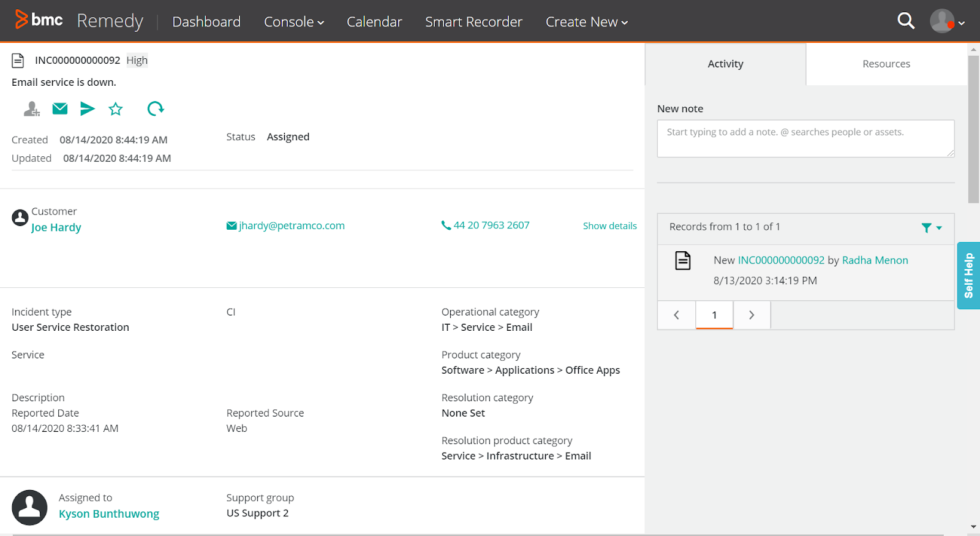Image resolution: width=980 pixels, height=536 pixels.
Task: Click the phone number 44 20 7963 2607
Action: point(491,225)
